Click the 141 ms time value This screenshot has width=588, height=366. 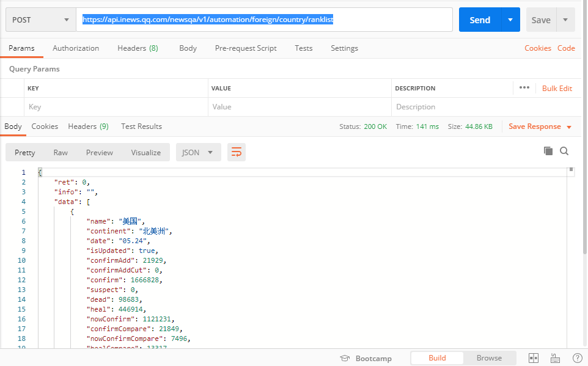coord(427,126)
